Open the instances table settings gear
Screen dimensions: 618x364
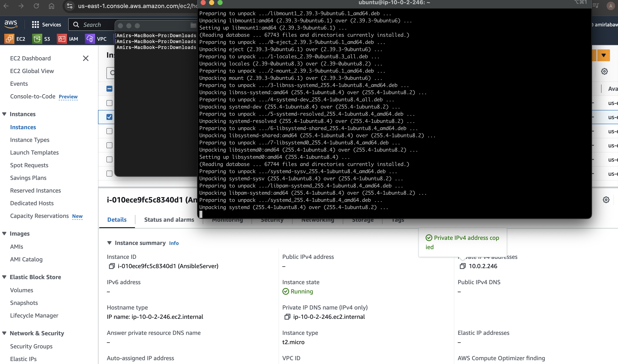point(604,71)
